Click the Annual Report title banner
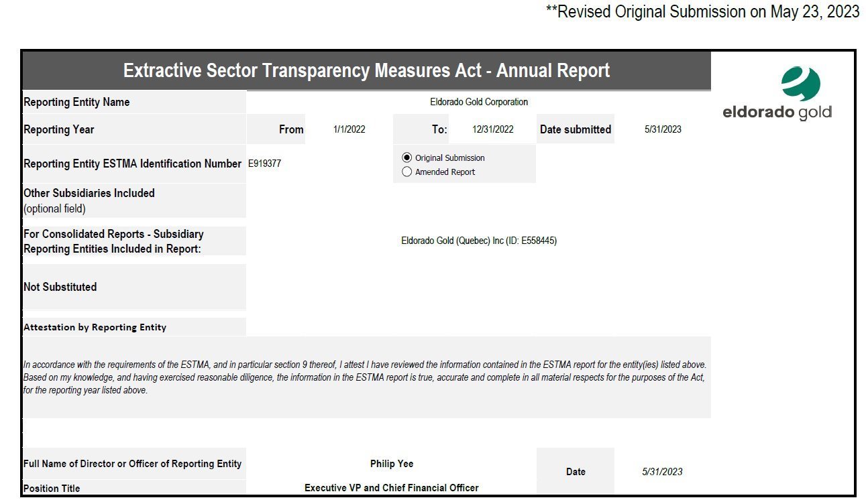866x504 pixels. (x=366, y=70)
